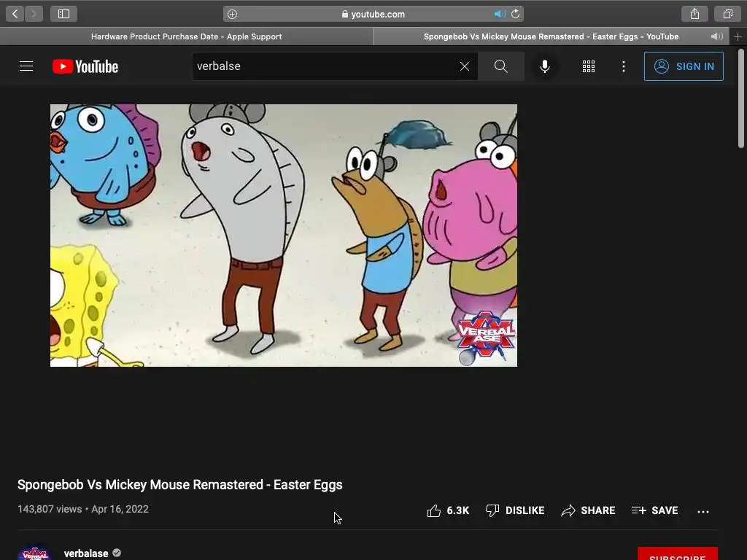747x560 pixels.
Task: Click Safari's forward navigation arrow
Action: [34, 14]
